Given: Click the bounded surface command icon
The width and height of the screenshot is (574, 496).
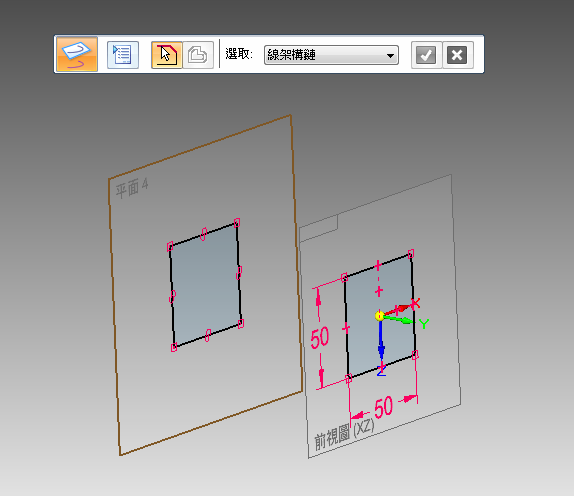Looking at the screenshot, I should 77,54.
